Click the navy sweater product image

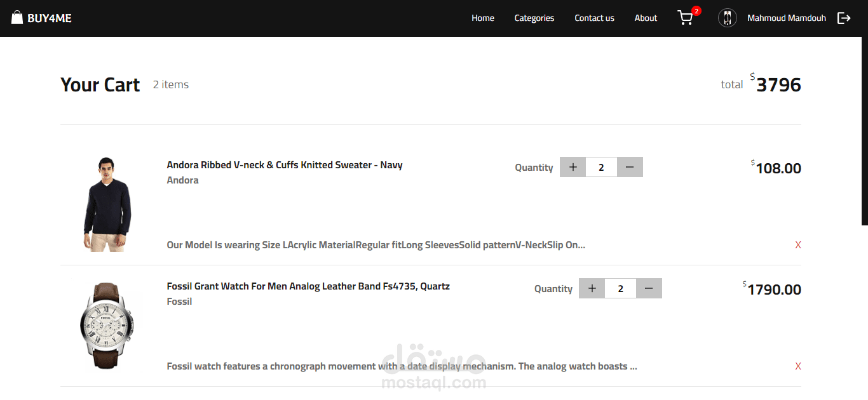click(107, 204)
